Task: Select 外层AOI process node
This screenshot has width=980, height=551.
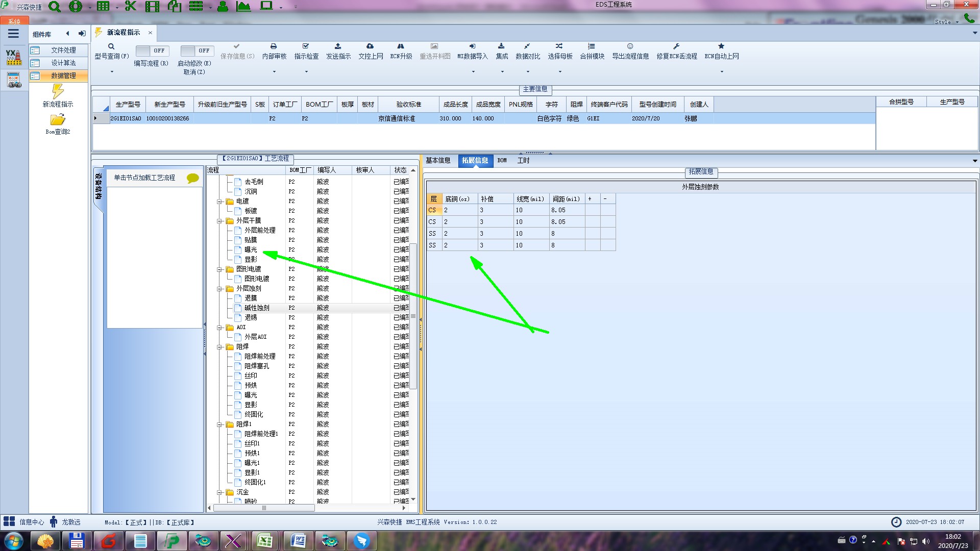Action: tap(255, 337)
